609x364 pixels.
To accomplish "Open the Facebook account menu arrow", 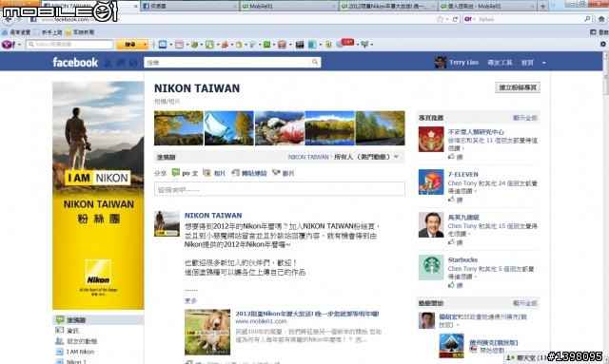I will pyautogui.click(x=543, y=63).
